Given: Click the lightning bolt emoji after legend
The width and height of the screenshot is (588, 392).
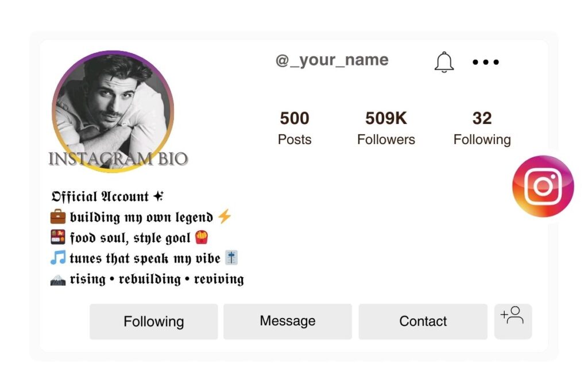Looking at the screenshot, I should click(x=225, y=216).
